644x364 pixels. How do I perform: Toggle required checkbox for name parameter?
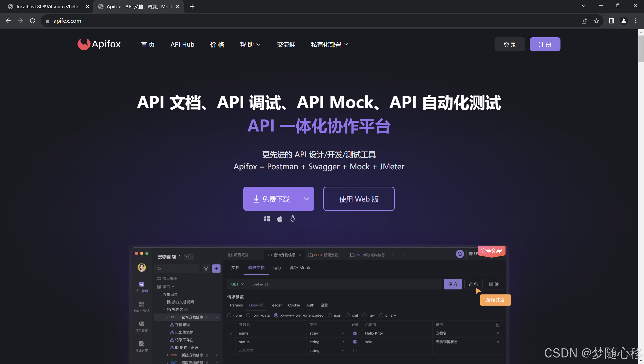coord(355,333)
